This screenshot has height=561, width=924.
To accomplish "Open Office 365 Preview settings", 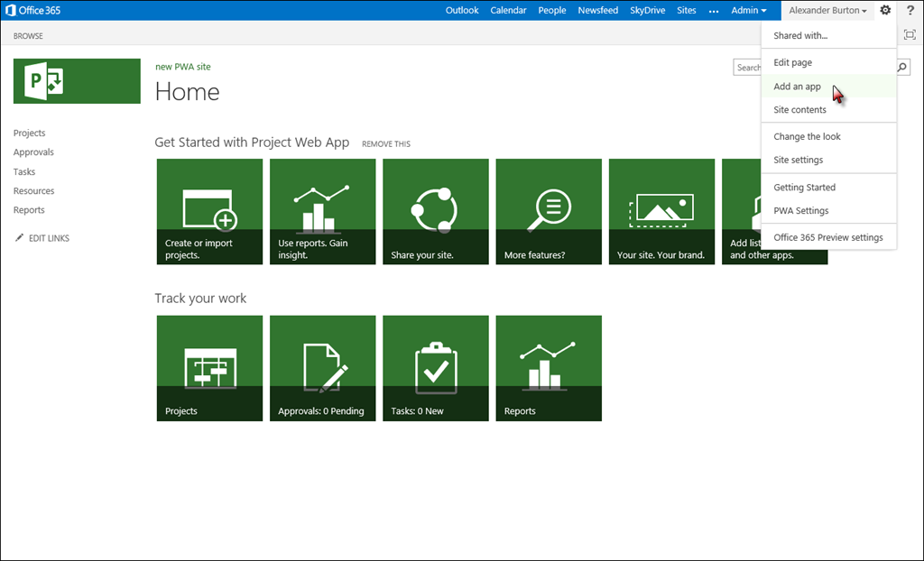I will coord(829,237).
